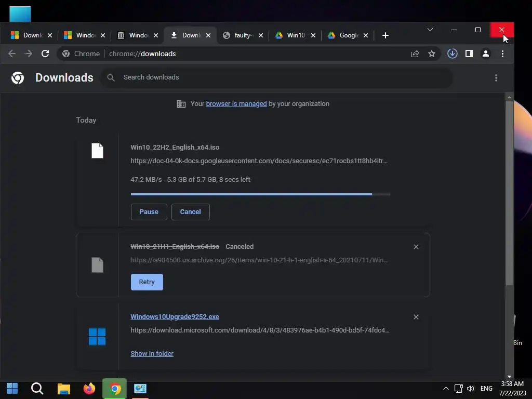Open the network tray icon
This screenshot has height=399, width=532.
tap(459, 389)
